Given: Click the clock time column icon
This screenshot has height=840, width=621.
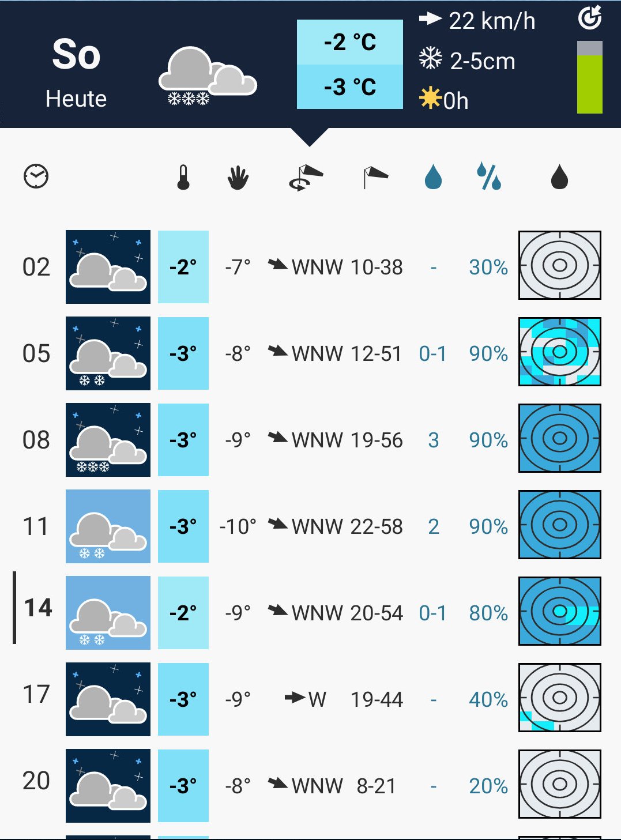Looking at the screenshot, I should (x=36, y=176).
